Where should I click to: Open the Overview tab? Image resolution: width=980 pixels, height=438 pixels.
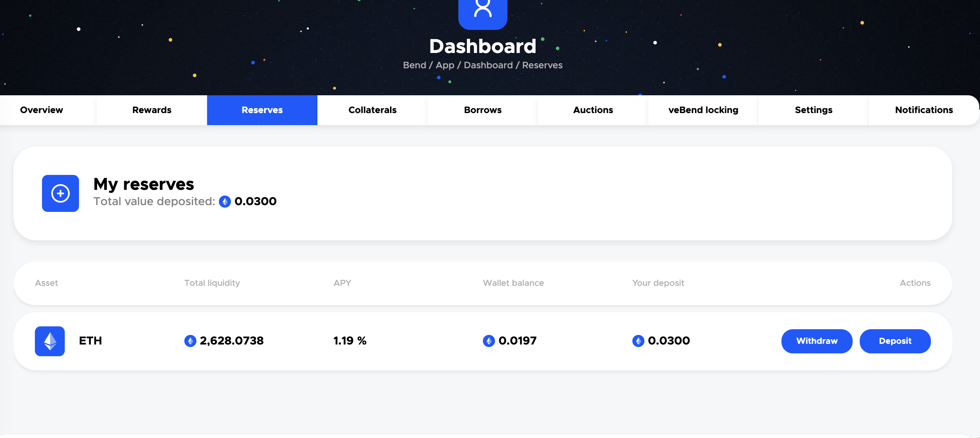(42, 110)
